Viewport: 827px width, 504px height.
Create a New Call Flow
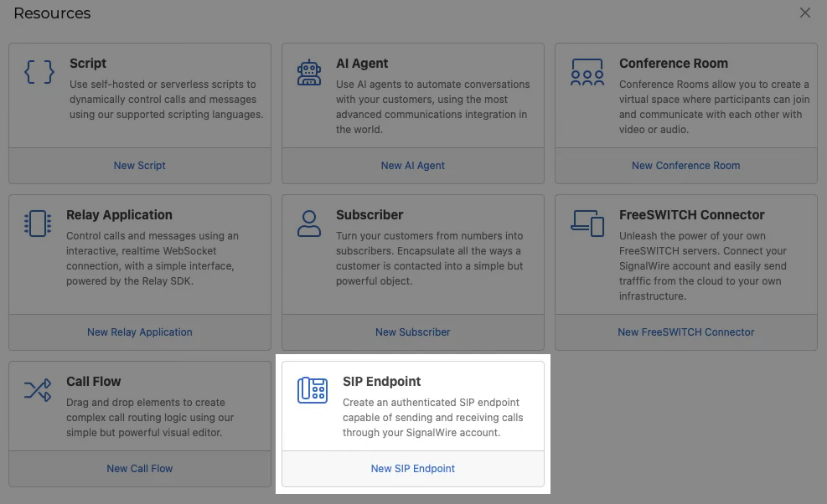tap(139, 468)
